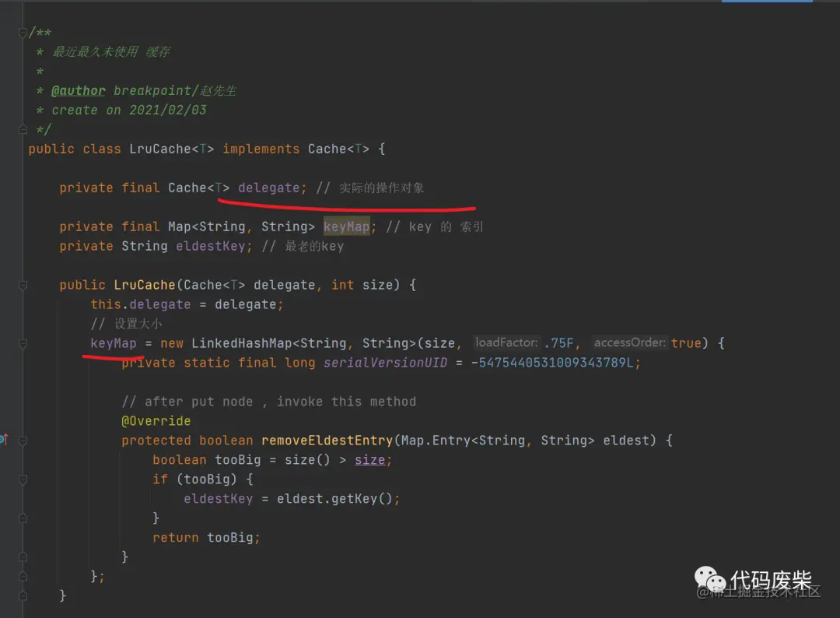Click fold end marker beside the }; line
Image resolution: width=840 pixels, height=618 pixels.
23,577
